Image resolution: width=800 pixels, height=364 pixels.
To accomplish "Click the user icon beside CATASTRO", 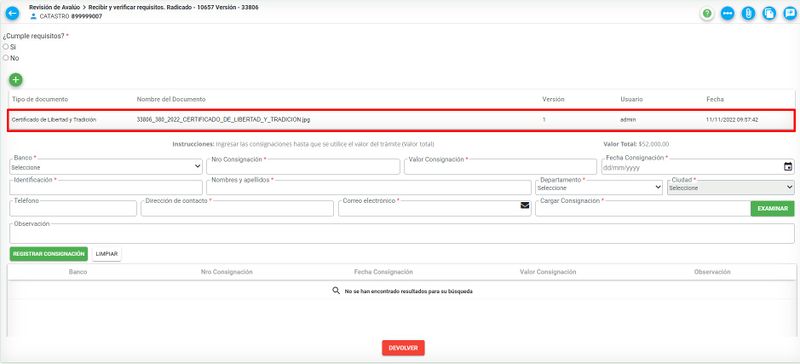I will point(34,16).
